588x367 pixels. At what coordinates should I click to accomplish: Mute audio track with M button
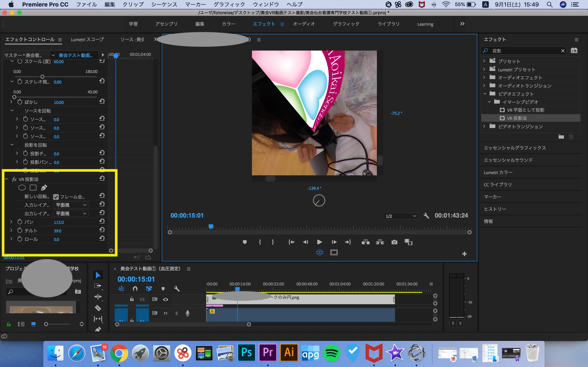(x=165, y=313)
